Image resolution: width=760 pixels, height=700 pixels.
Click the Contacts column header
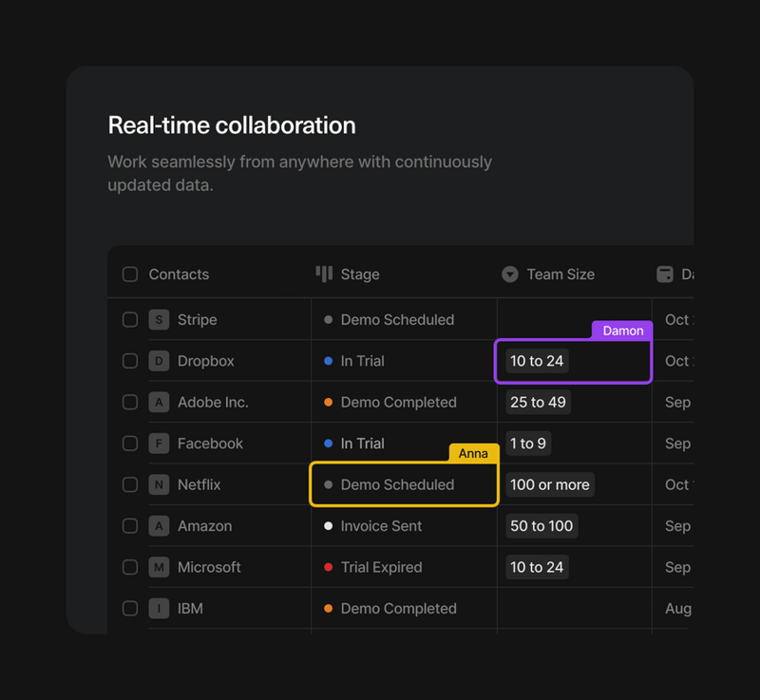pyautogui.click(x=179, y=274)
